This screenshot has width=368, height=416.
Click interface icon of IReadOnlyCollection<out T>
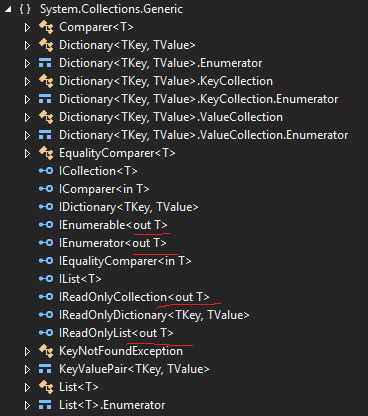[x=46, y=297]
